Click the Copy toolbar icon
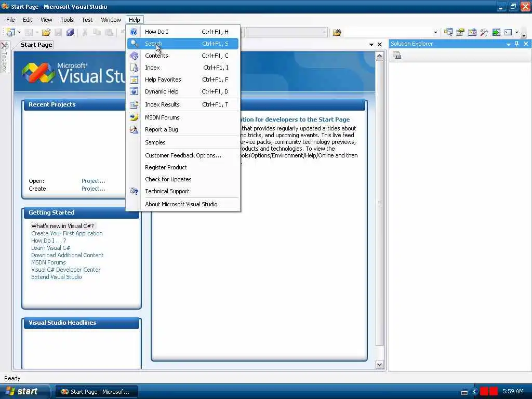Image resolution: width=532 pixels, height=399 pixels. coord(97,32)
